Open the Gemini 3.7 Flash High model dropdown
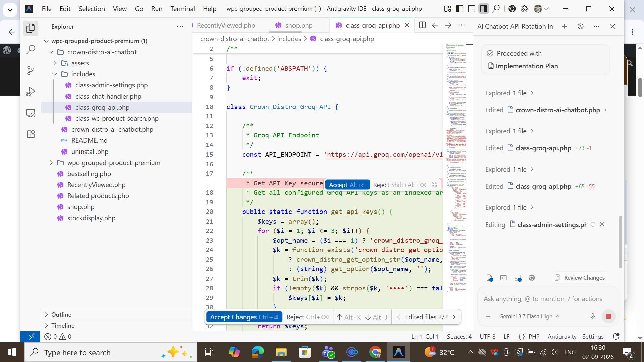 pyautogui.click(x=529, y=316)
